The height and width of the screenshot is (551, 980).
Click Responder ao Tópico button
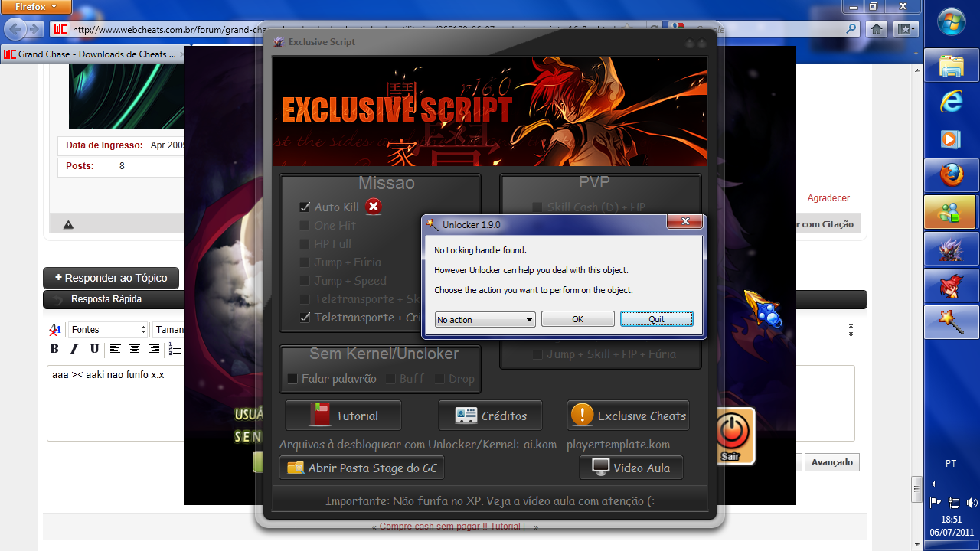(111, 278)
